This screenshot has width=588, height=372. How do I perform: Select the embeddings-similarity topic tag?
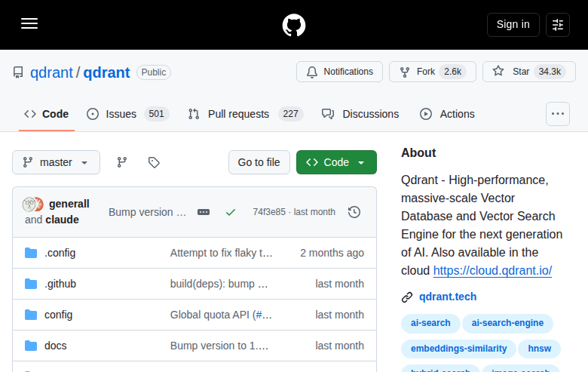click(458, 349)
